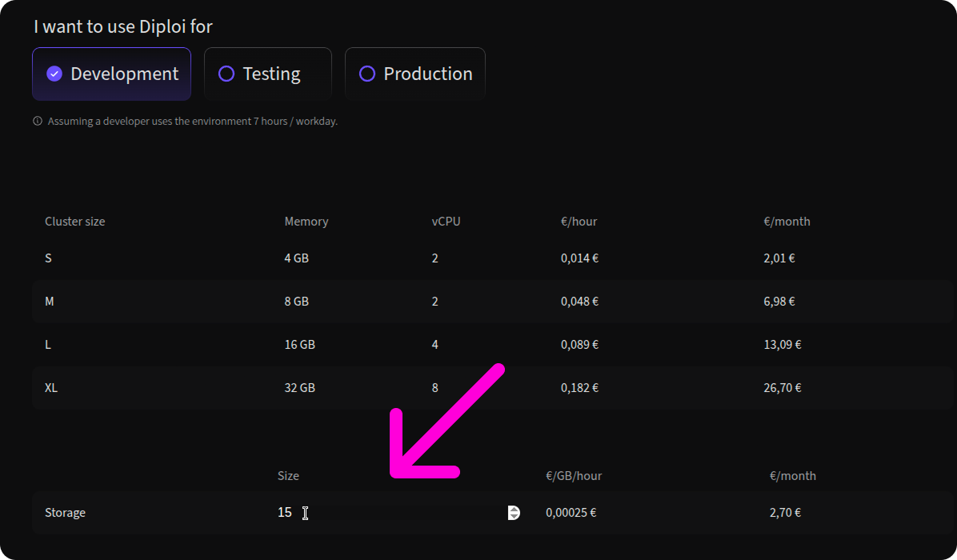Click the 0,00025 € storage hourly rate
Viewport: 957px width, 560px height.
pos(571,513)
